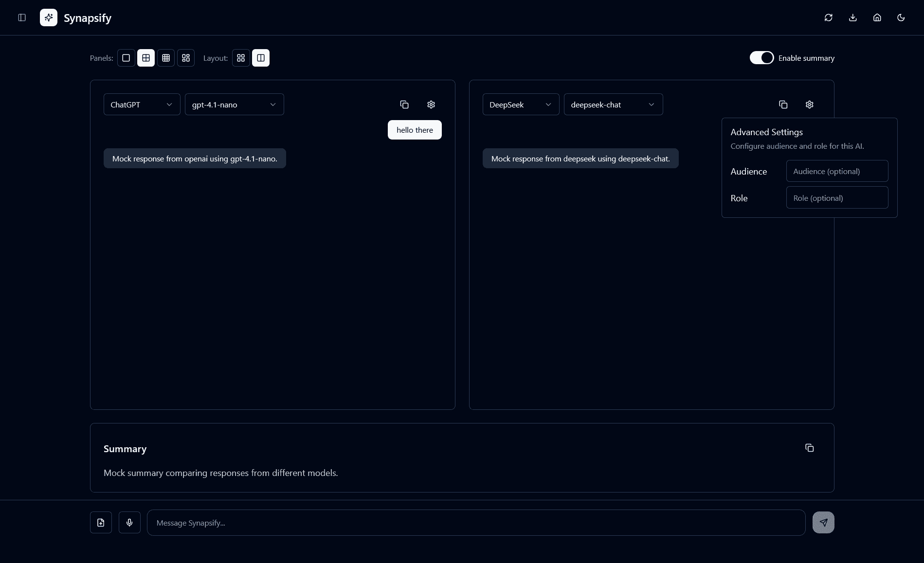
Task: Open settings for the ChatGPT panel
Action: coord(431,105)
